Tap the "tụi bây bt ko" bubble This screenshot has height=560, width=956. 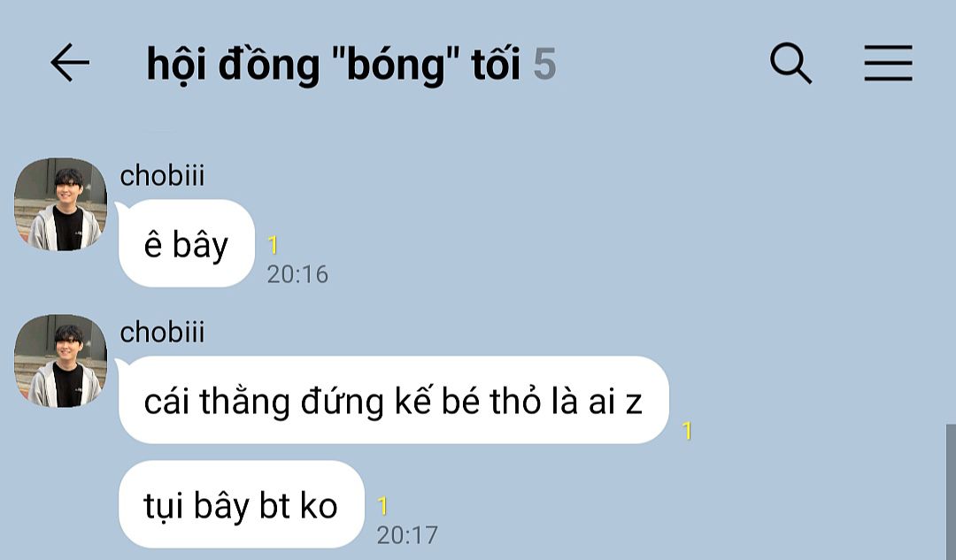242,504
